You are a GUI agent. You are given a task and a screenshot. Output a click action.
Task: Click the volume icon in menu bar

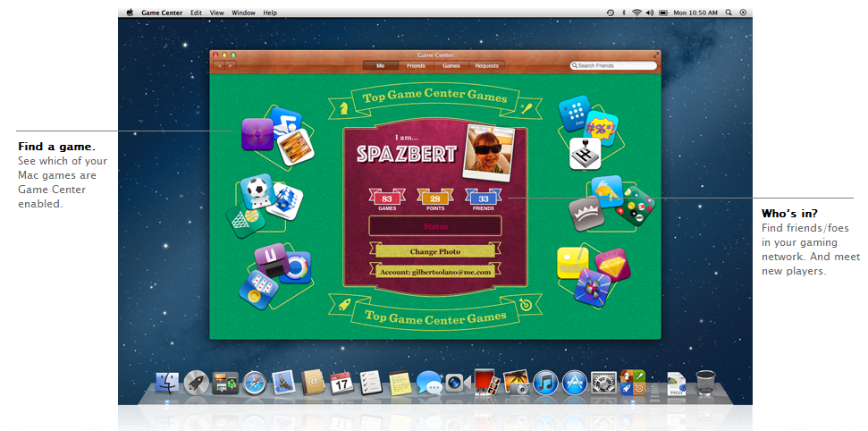pos(650,13)
